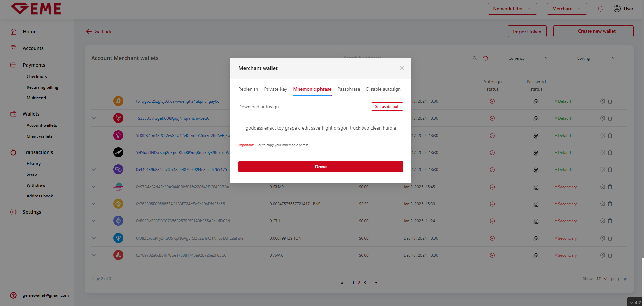The height and width of the screenshot is (306, 644).
Task: Click the notifications bell icon
Action: coord(600,9)
